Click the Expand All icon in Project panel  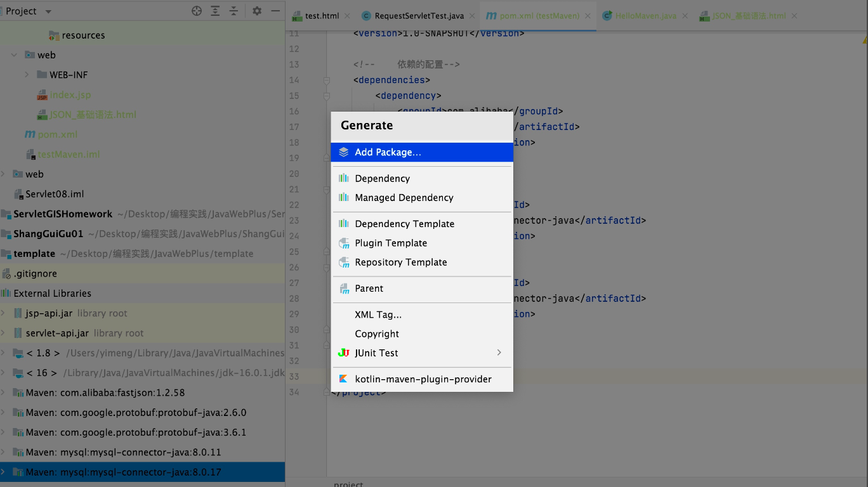click(216, 11)
